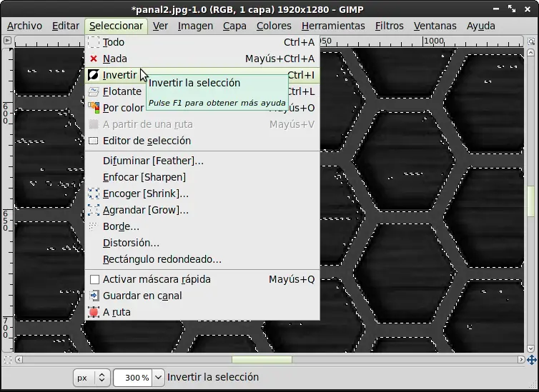Choose Enfocar [Sharpen] menu entry

coord(202,177)
